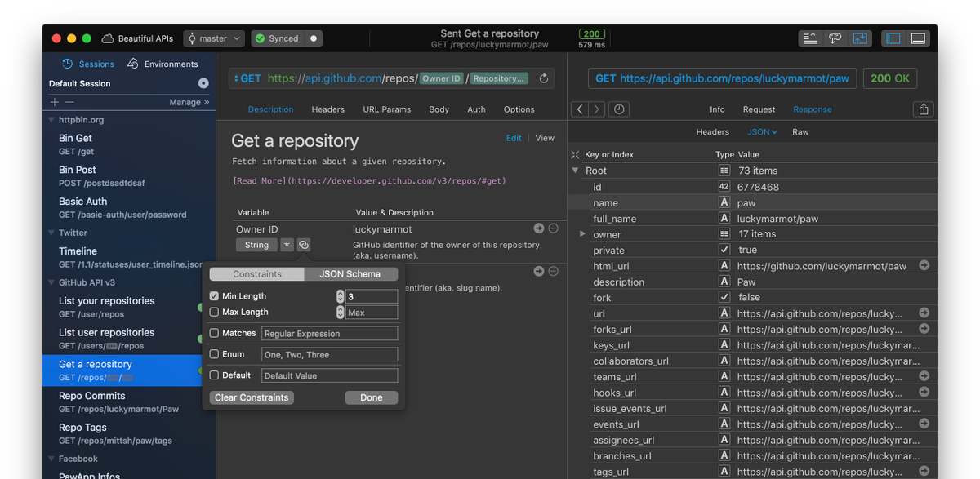Toggle the bottom panel layout icon
Screen dimensions: 980x479
coord(919,38)
